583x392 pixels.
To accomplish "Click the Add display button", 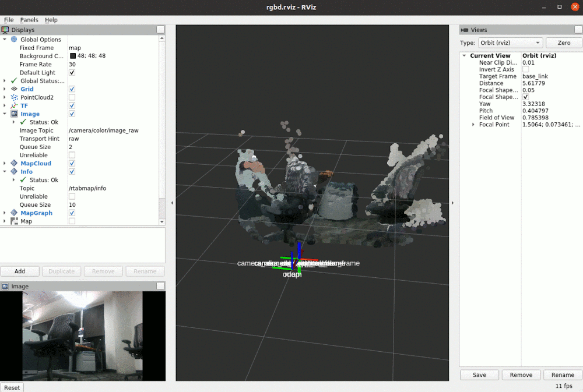I will point(20,271).
